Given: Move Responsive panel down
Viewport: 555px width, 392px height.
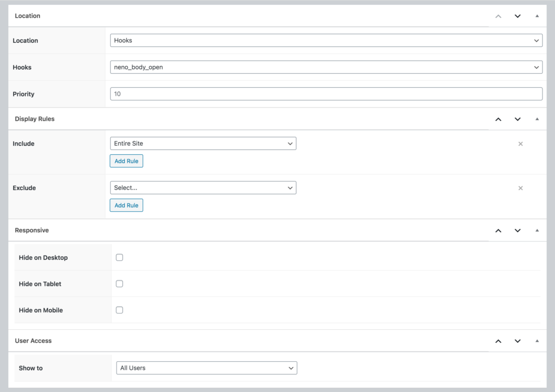Looking at the screenshot, I should [x=518, y=231].
